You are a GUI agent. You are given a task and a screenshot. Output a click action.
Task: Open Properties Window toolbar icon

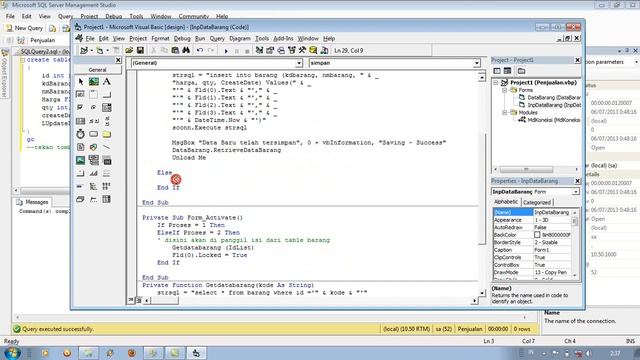[270, 50]
